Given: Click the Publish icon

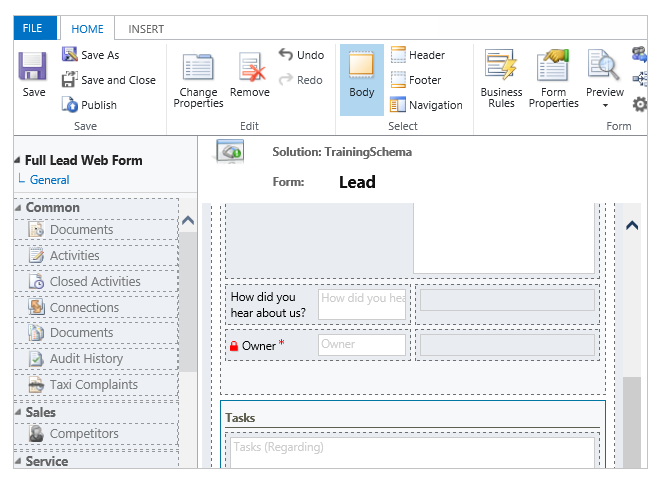Looking at the screenshot, I should coord(70,105).
